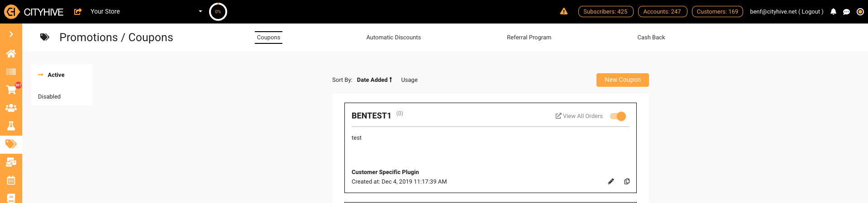Image resolution: width=868 pixels, height=203 pixels.
Task: Duplicate the BENTEST1 coupon with copy icon
Action: [627, 181]
